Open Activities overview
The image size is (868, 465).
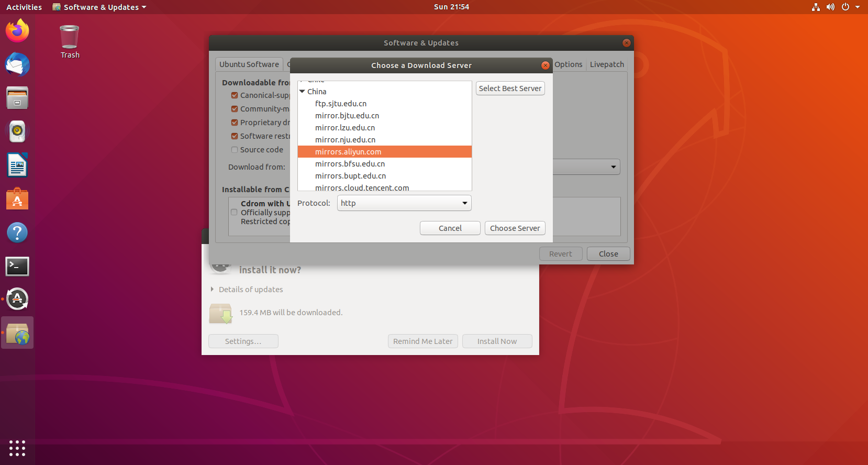pyautogui.click(x=24, y=7)
